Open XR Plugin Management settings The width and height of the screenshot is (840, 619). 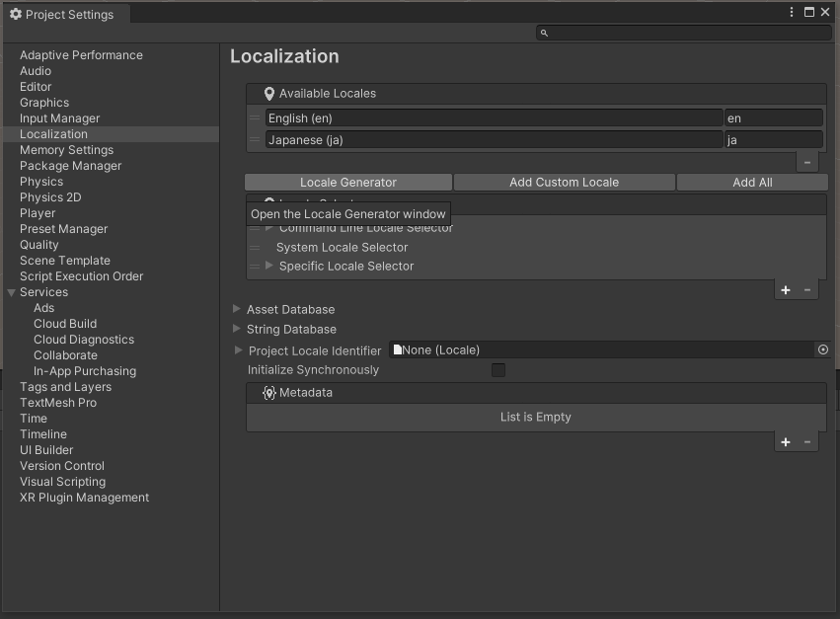(x=84, y=498)
